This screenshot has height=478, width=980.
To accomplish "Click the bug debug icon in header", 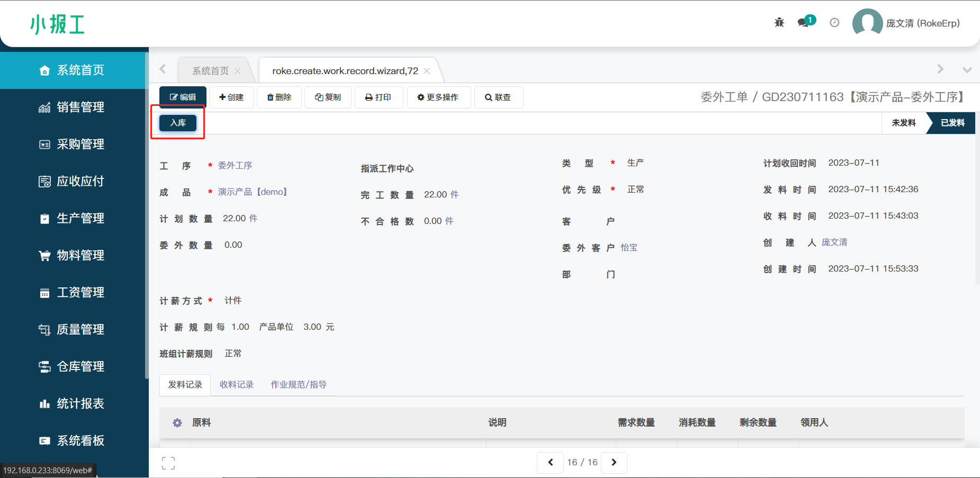I will [x=779, y=22].
